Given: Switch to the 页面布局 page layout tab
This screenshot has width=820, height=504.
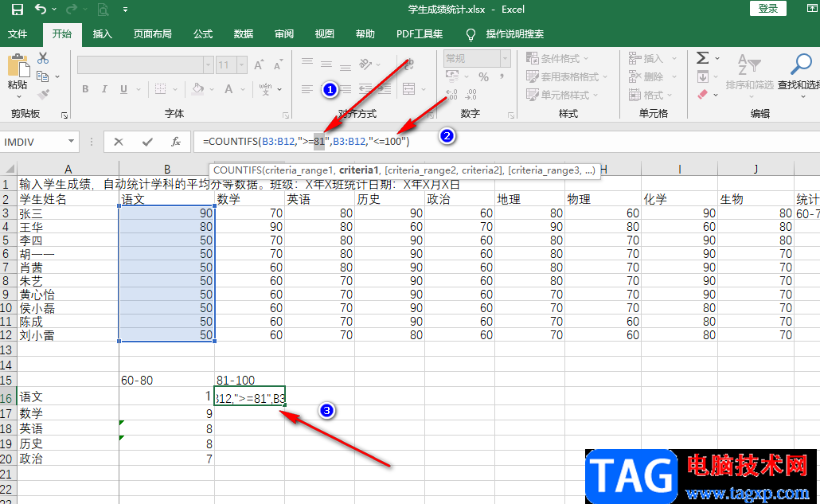Looking at the screenshot, I should pos(152,34).
